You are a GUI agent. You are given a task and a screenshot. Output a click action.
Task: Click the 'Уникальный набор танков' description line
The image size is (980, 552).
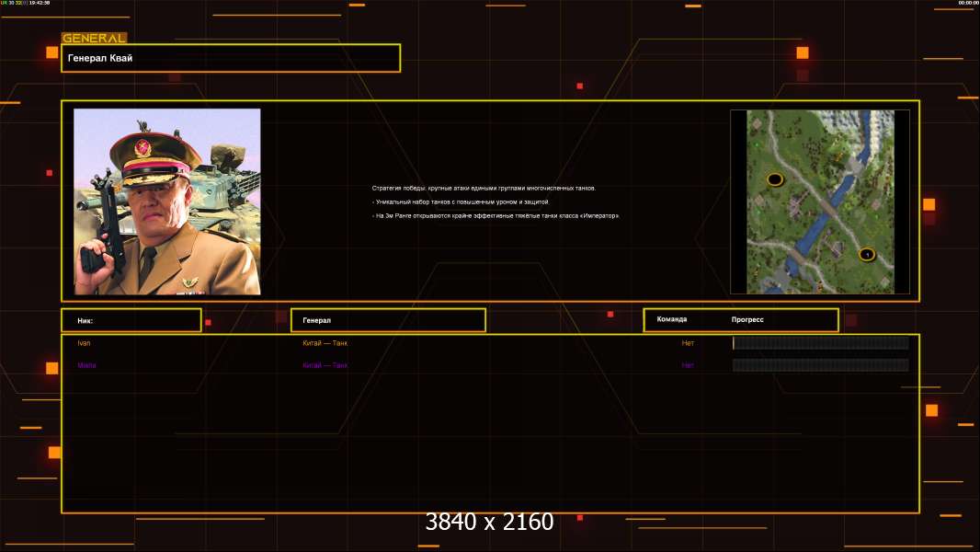461,201
